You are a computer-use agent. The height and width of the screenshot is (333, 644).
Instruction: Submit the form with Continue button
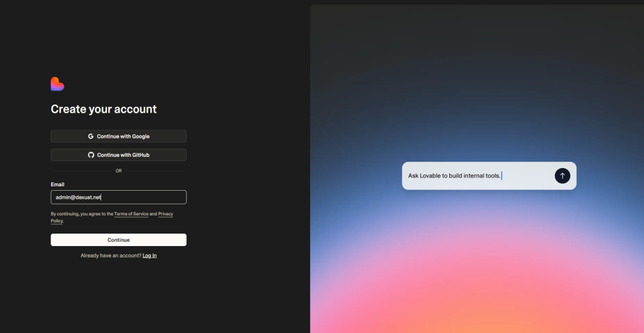pyautogui.click(x=118, y=240)
